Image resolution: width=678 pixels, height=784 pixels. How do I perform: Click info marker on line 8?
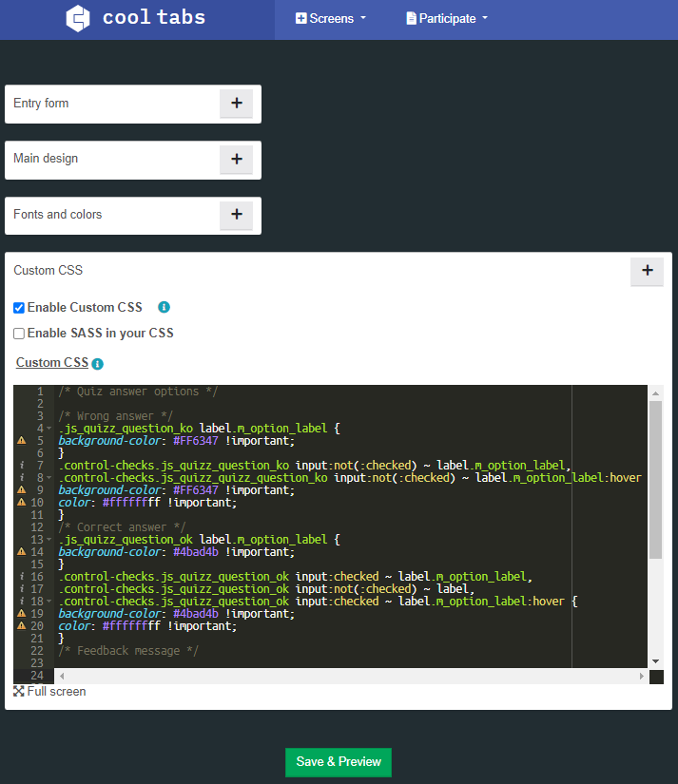(x=22, y=477)
